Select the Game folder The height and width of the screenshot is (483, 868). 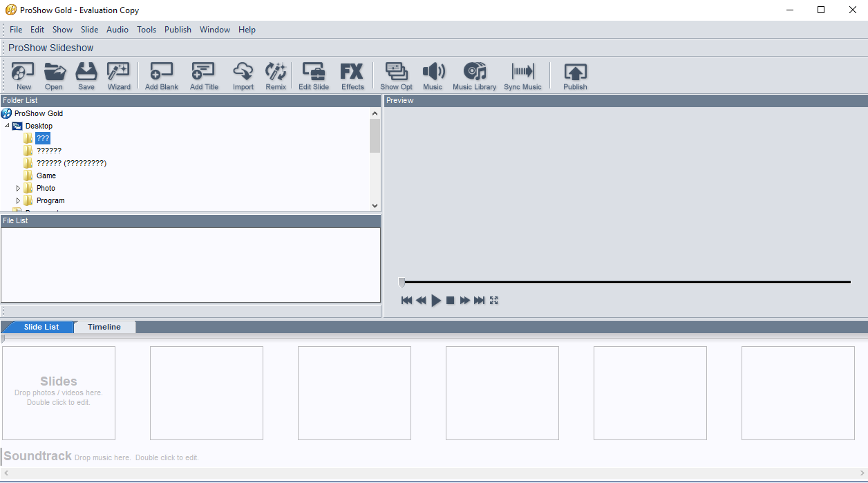tap(46, 176)
